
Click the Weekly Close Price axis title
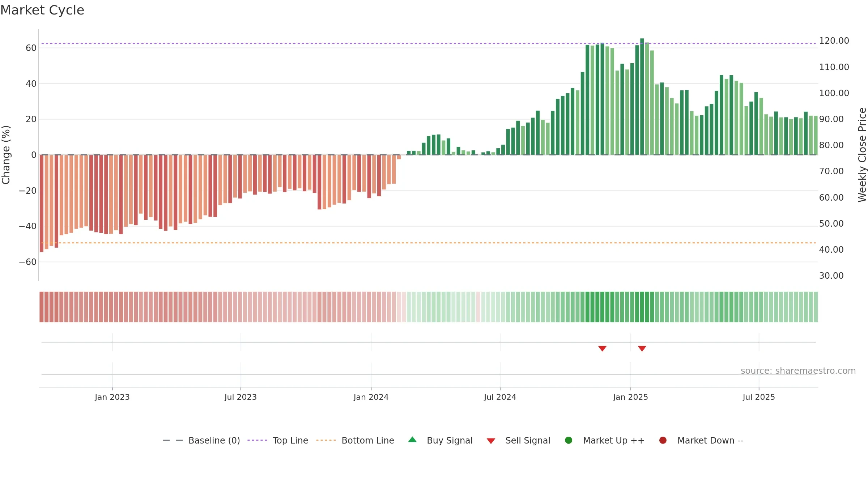pos(862,155)
